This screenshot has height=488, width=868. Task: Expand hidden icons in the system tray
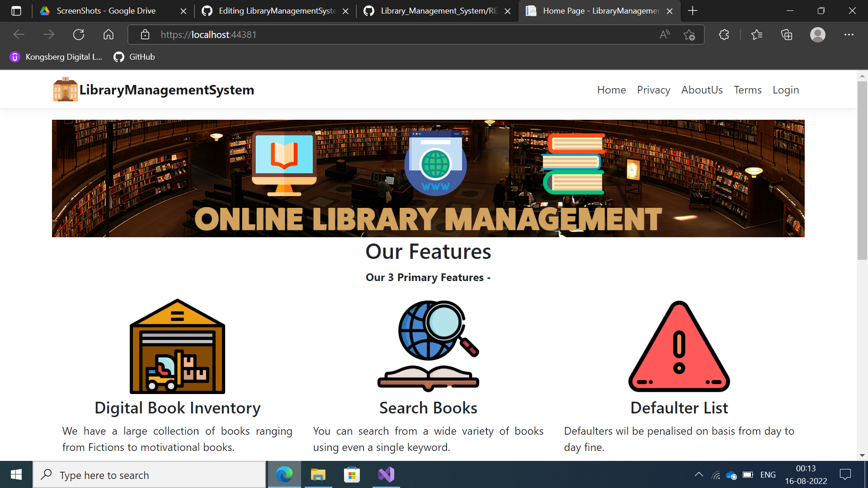(698, 474)
